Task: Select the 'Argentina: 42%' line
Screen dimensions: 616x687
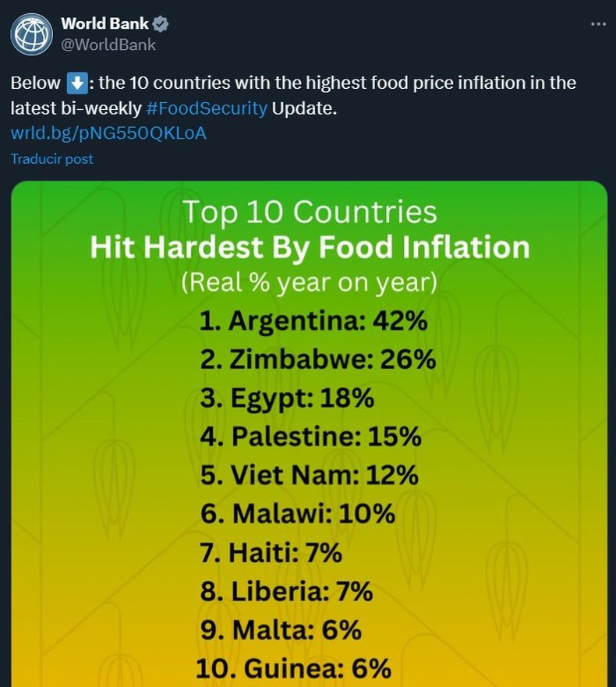Action: (313, 321)
